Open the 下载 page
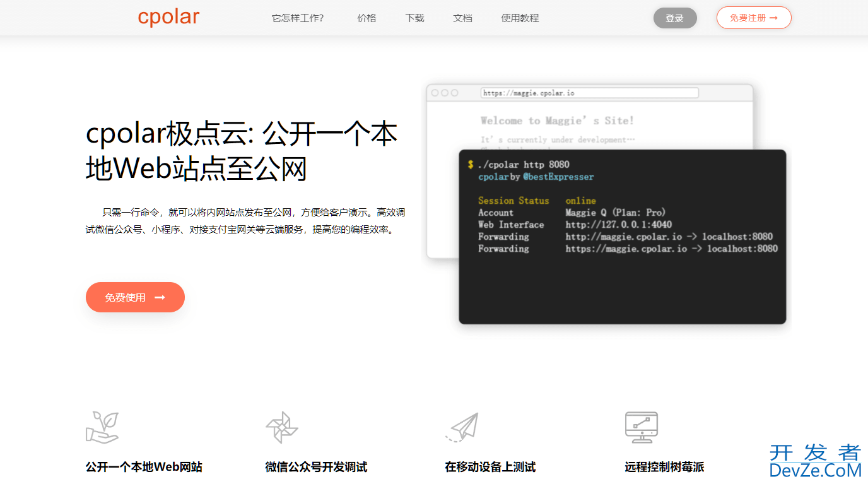Screen dimensions: 868x484 point(414,18)
